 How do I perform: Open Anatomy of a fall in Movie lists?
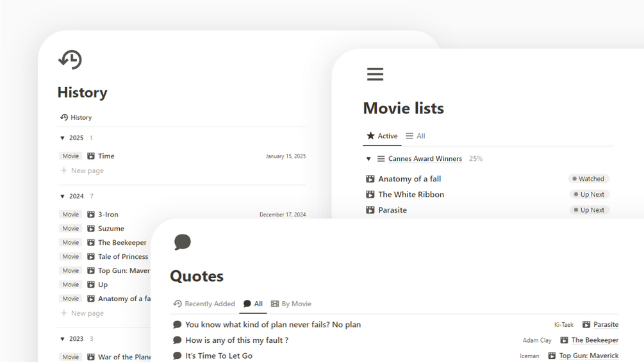409,179
